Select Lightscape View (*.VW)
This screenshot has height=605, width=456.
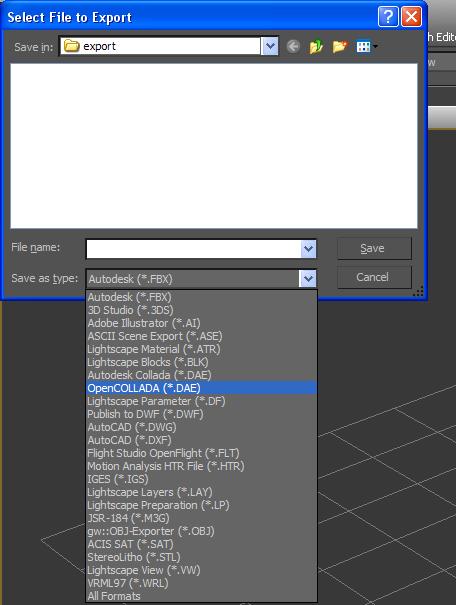201,570
